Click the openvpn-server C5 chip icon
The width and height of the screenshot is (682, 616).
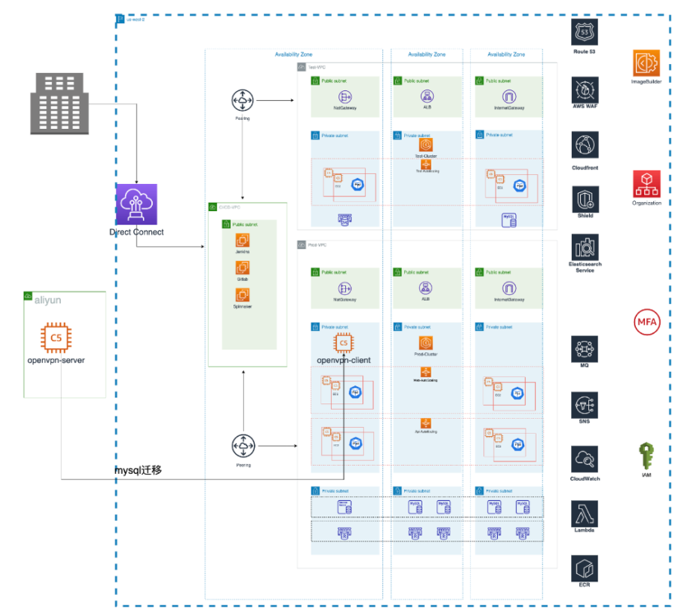56,338
